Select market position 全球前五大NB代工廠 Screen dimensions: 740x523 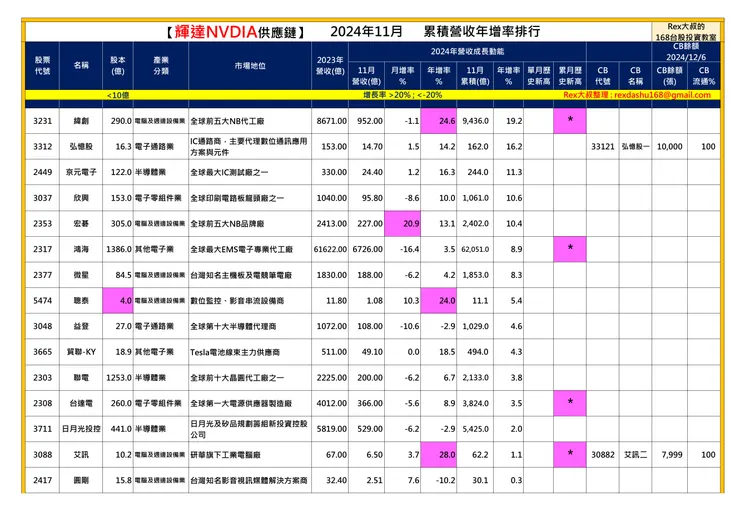pyautogui.click(x=227, y=121)
